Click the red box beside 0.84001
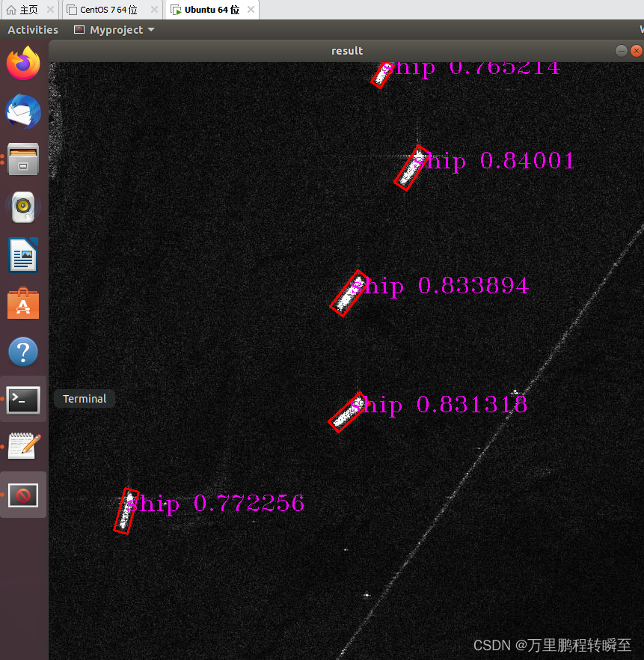The height and width of the screenshot is (660, 644). coord(412,168)
